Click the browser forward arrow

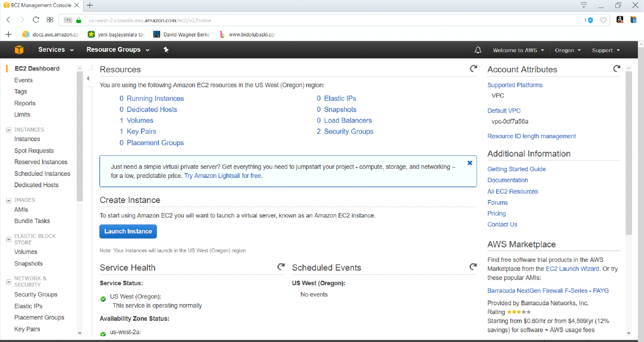22,20
